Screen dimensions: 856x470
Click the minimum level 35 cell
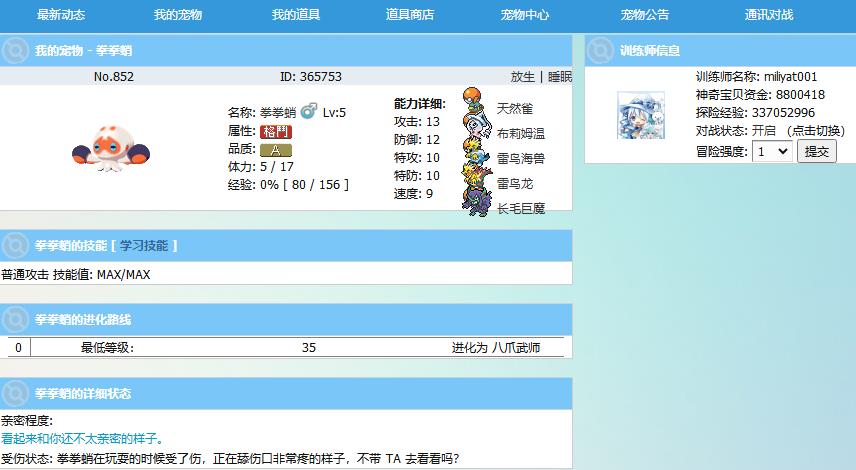coord(308,348)
